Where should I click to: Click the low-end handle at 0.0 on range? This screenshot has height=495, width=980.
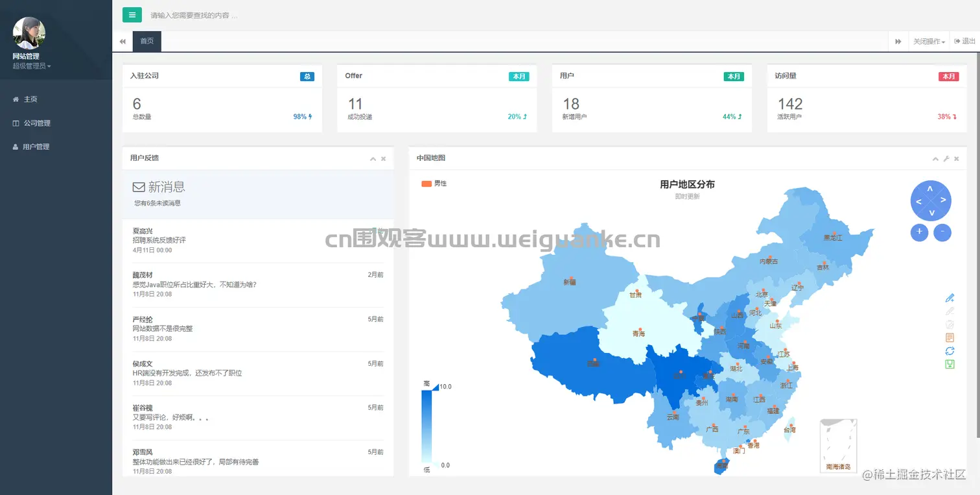pyautogui.click(x=435, y=465)
